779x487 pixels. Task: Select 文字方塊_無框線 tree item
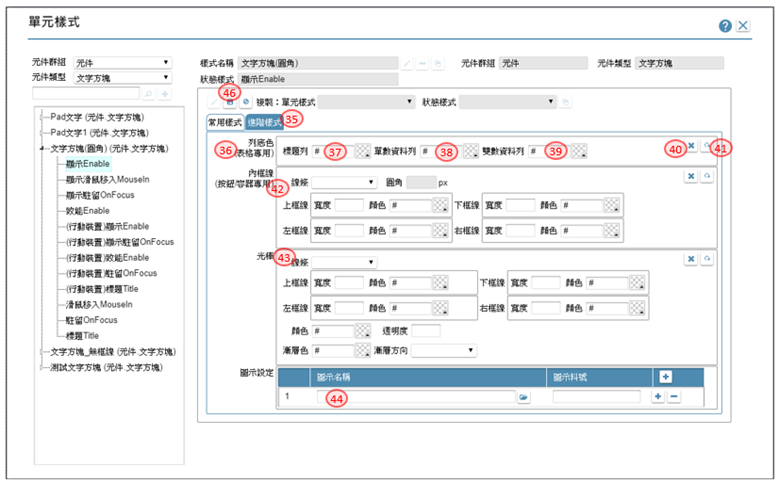click(x=113, y=352)
